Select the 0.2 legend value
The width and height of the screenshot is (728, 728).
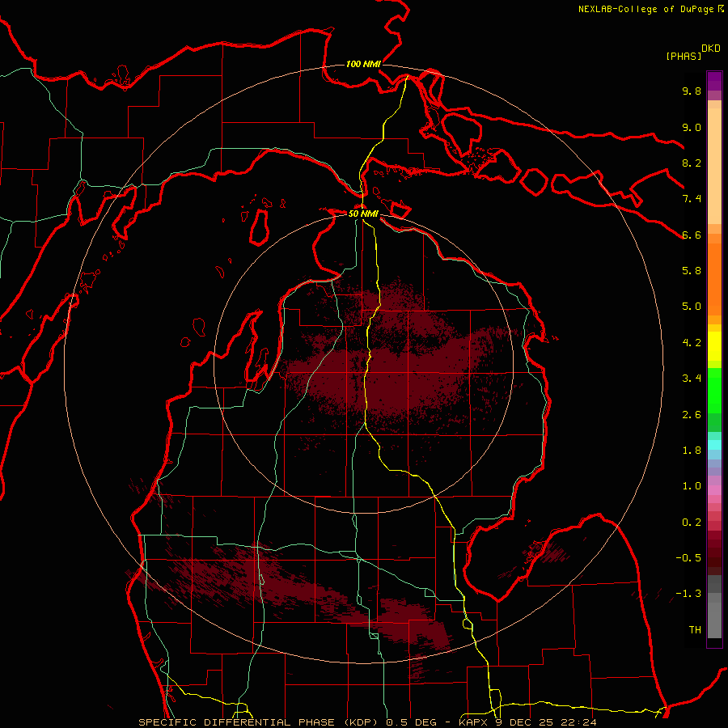click(x=692, y=523)
